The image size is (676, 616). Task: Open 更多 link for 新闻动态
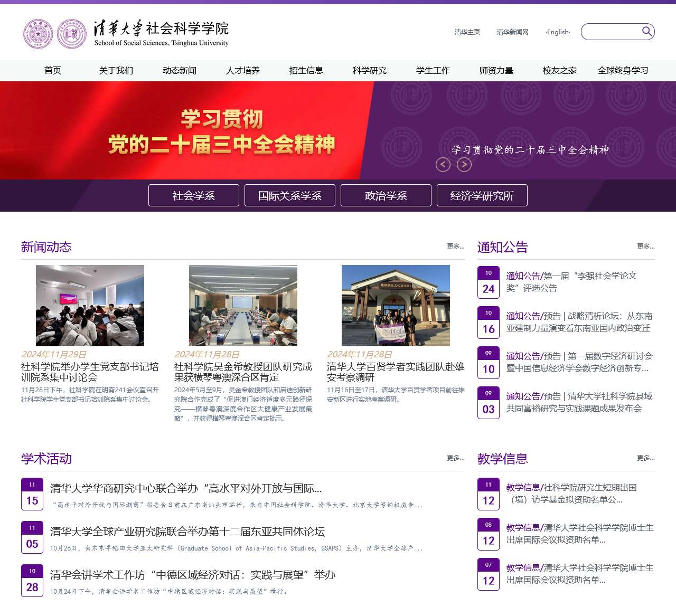456,247
